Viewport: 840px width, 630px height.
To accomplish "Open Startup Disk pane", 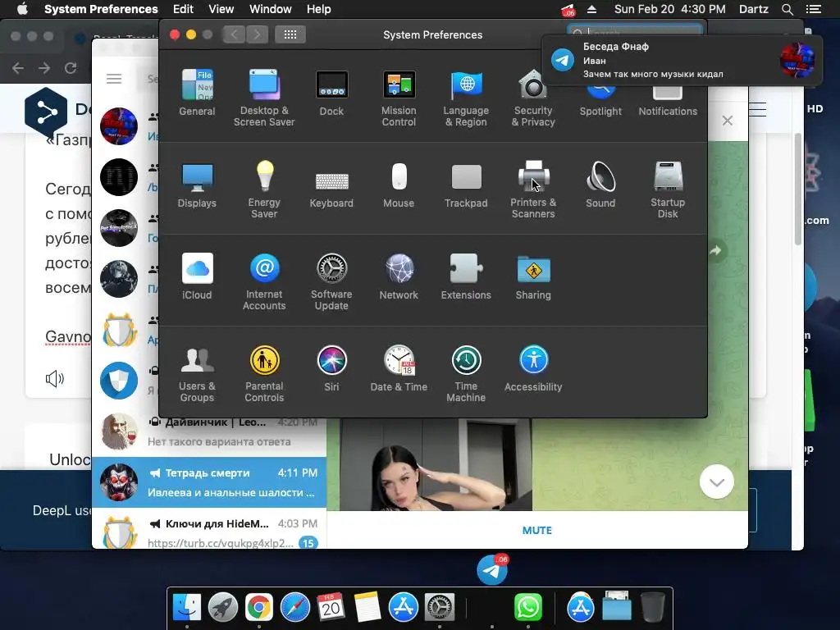I will point(668,189).
